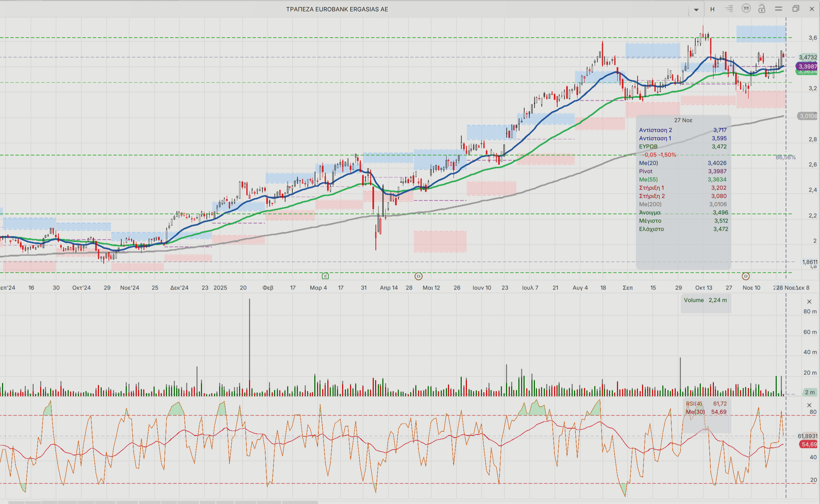This screenshot has height=504, width=820.
Task: Click the 3,4732 current price label
Action: pyautogui.click(x=808, y=57)
